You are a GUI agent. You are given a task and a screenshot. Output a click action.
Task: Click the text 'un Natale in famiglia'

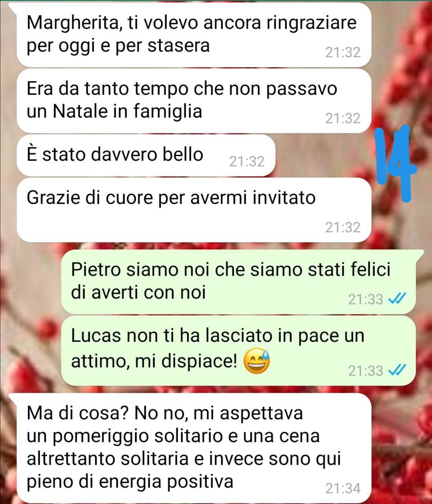point(114,111)
